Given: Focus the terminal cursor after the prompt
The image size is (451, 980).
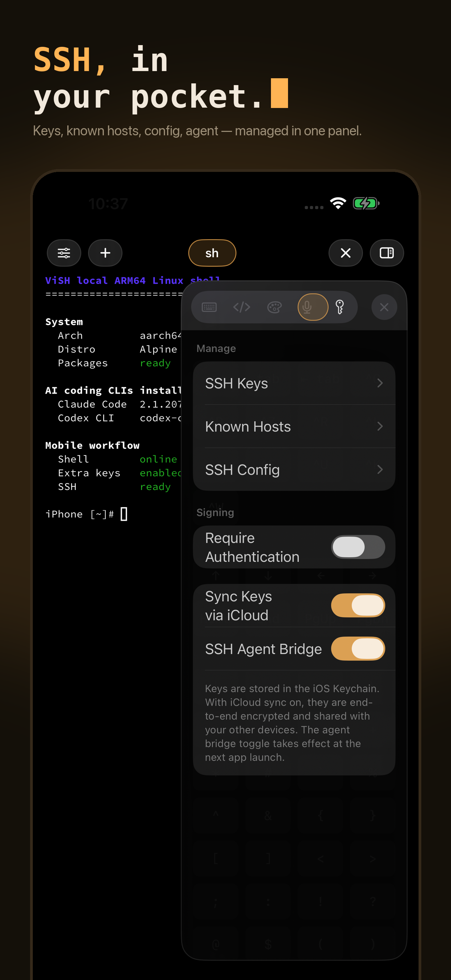Looking at the screenshot, I should click(124, 514).
